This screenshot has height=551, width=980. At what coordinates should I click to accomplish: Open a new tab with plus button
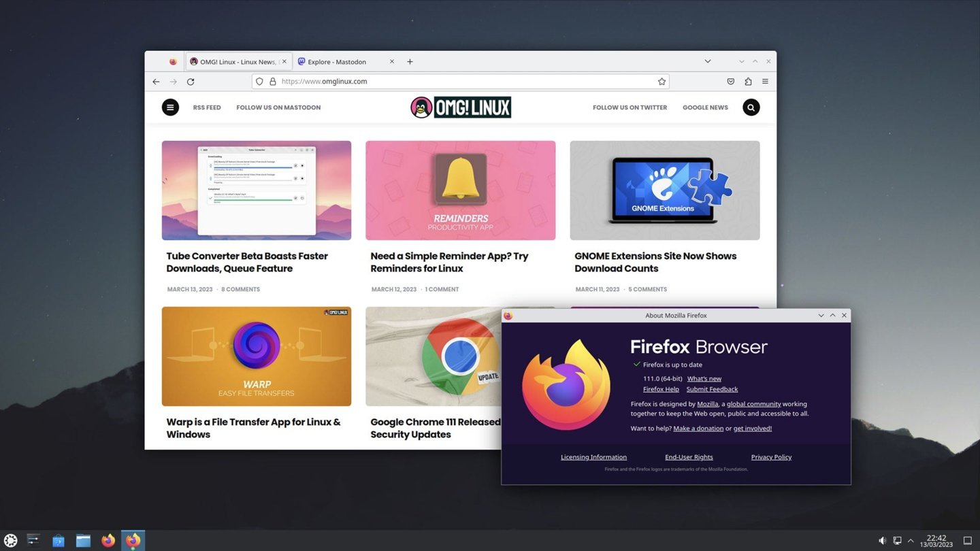pyautogui.click(x=410, y=62)
